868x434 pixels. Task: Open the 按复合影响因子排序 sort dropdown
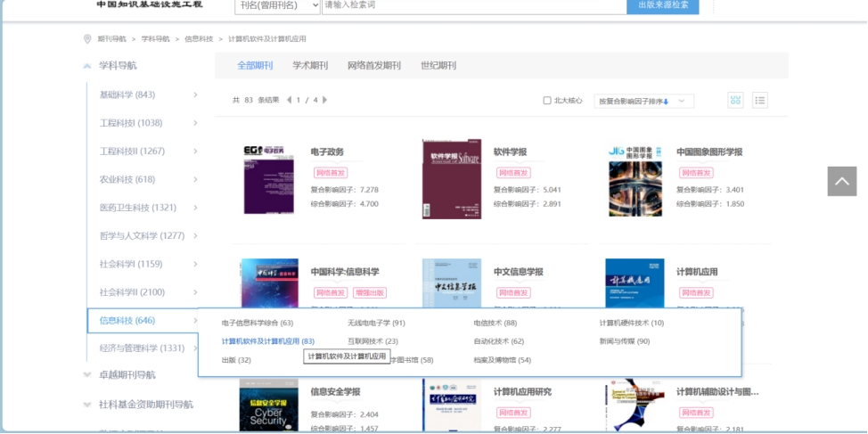coord(643,102)
